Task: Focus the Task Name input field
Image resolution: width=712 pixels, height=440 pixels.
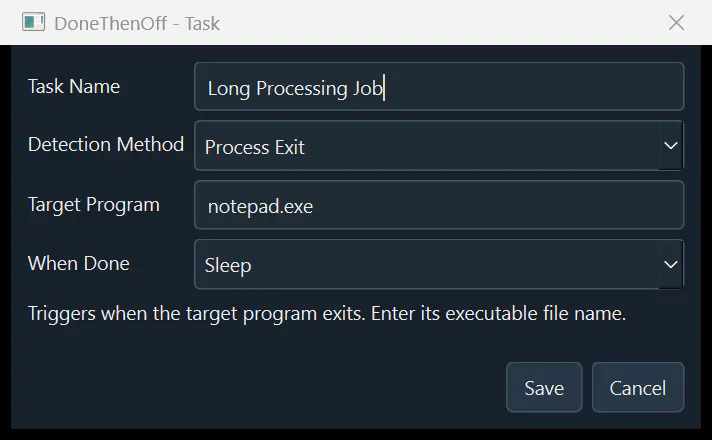Action: 439,86
